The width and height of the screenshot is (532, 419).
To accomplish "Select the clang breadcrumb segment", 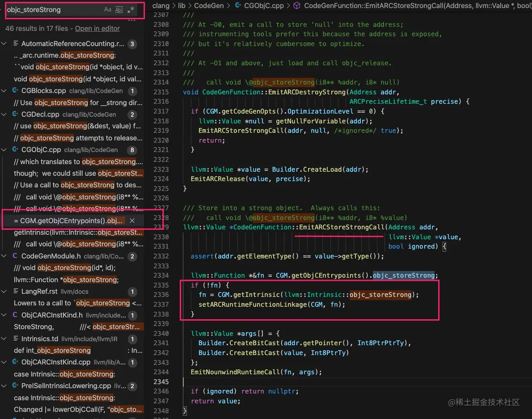I will (x=161, y=5).
